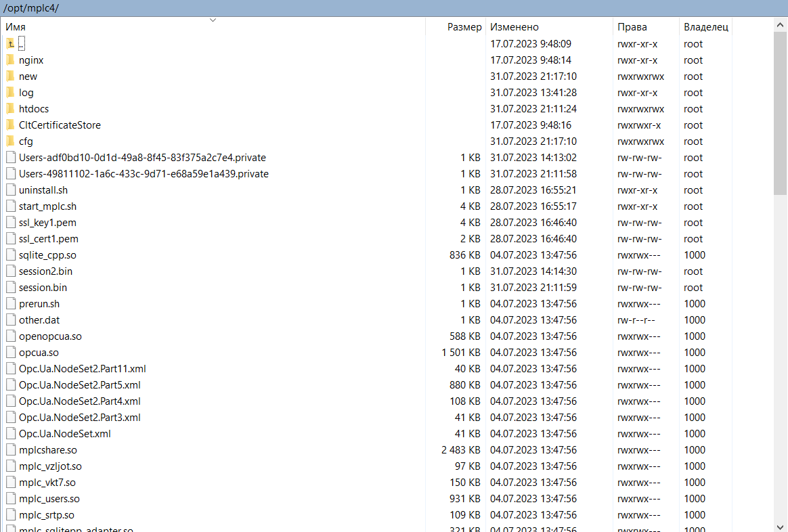Select Users-adf0bd10-0d1d-49a8-8f45-83f375a2c7e4.private file name
Image resolution: width=788 pixels, height=532 pixels.
[x=142, y=158]
